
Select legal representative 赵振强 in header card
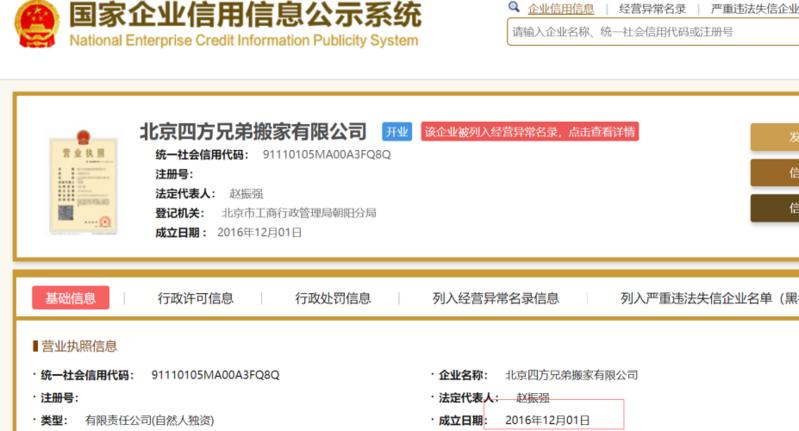(246, 194)
